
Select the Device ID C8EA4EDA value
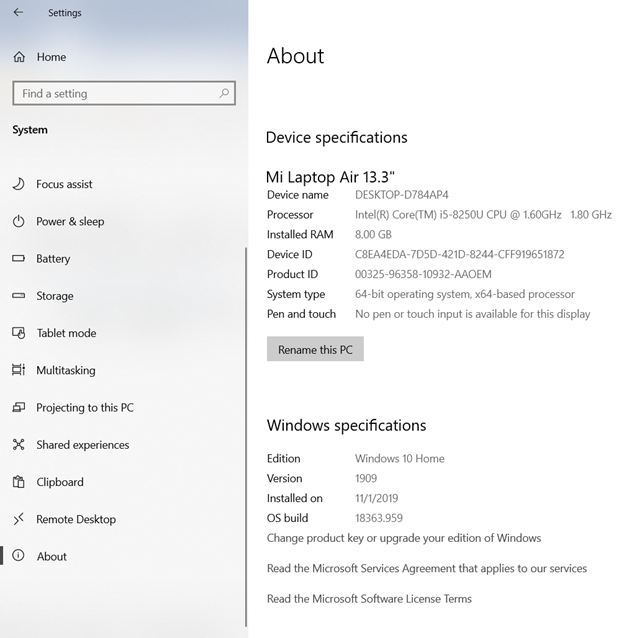[x=460, y=255]
